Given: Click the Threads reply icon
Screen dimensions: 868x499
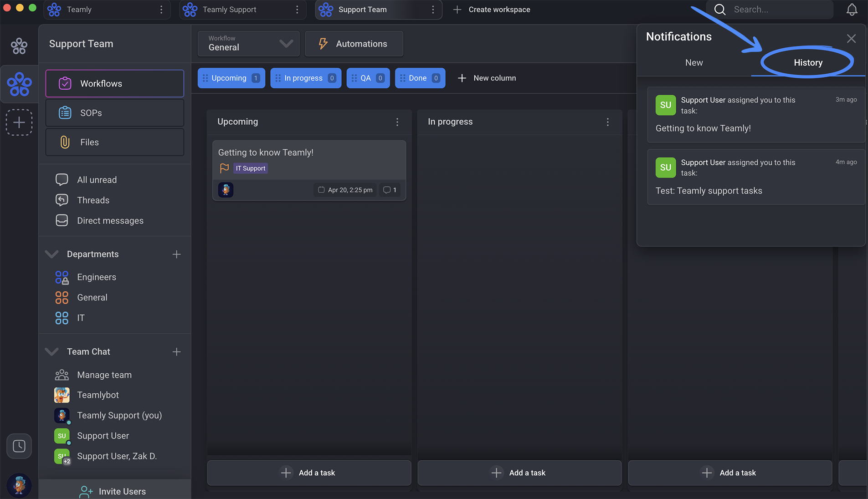Looking at the screenshot, I should coord(62,200).
